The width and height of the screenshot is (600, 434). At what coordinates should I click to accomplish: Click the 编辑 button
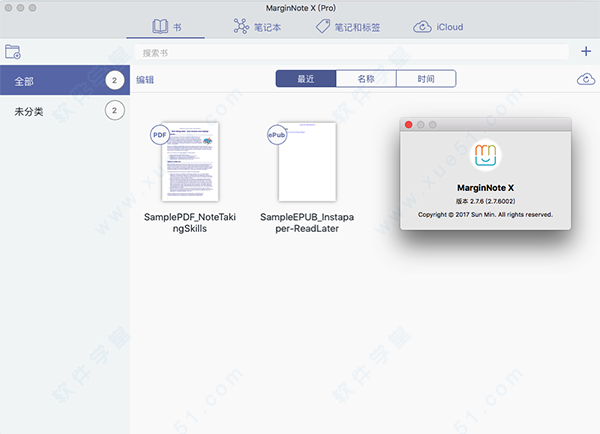click(145, 80)
